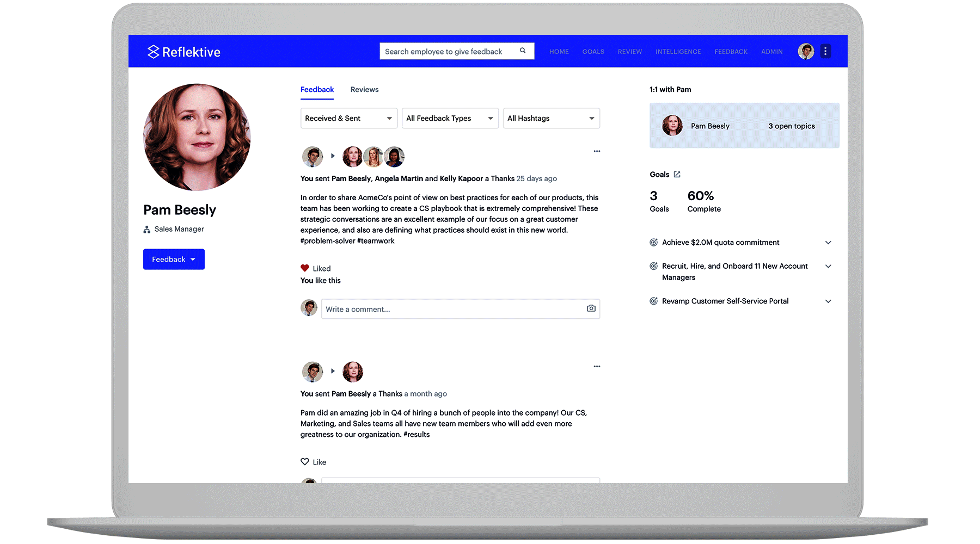Open the Received & Sent filter dropdown

pos(348,118)
